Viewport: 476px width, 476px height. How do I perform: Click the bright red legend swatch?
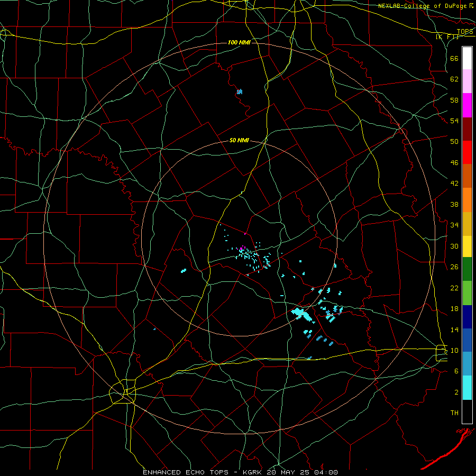point(467,152)
